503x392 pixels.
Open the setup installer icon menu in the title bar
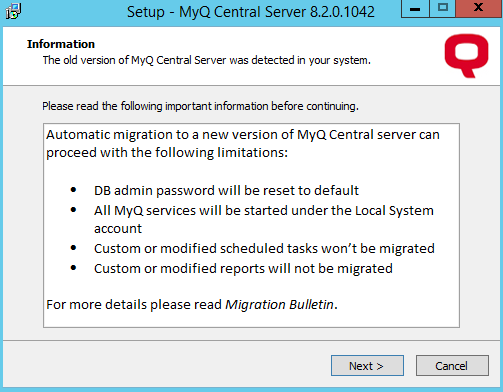click(13, 12)
